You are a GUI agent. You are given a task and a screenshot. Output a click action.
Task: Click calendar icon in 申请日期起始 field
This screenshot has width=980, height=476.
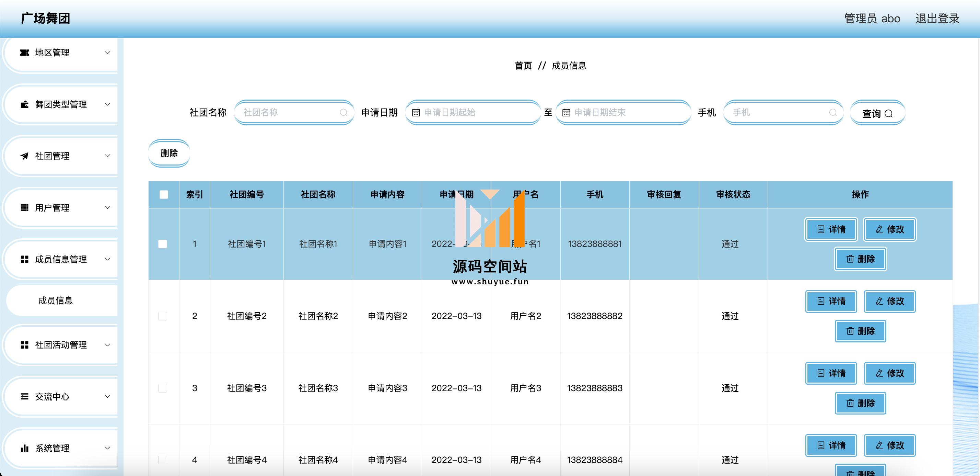click(416, 113)
